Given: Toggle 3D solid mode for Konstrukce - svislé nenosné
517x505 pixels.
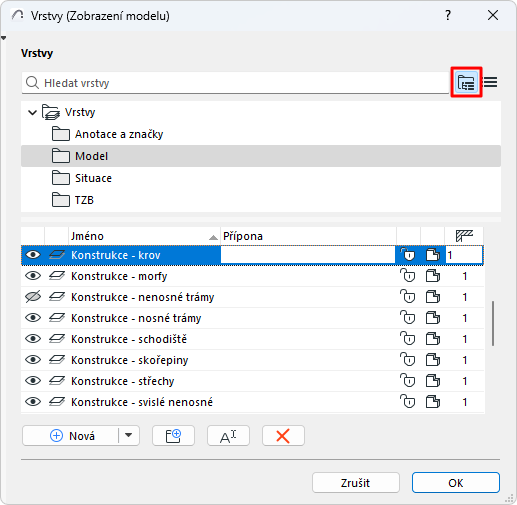Looking at the screenshot, I should coord(433,402).
